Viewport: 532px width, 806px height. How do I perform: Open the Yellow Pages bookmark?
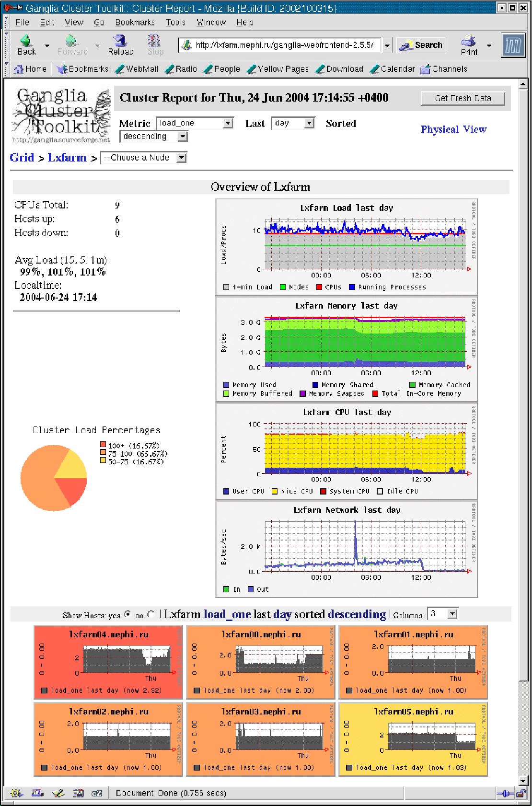278,69
